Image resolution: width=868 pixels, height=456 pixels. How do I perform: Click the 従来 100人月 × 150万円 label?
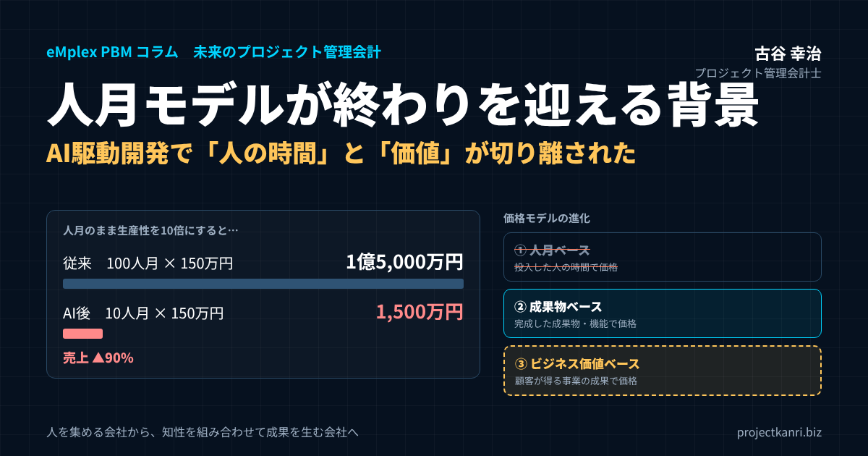click(148, 263)
